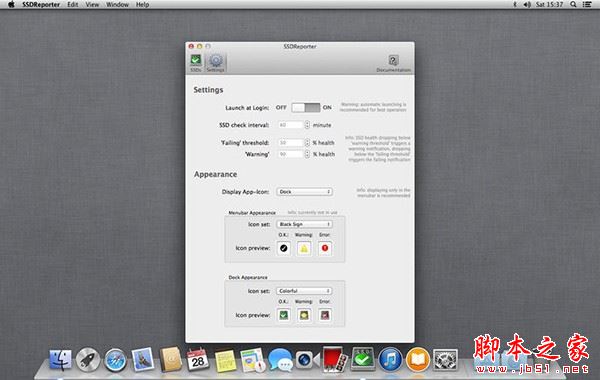Open the Dock Appearance icon set dropdown
600x380 pixels.
304,291
